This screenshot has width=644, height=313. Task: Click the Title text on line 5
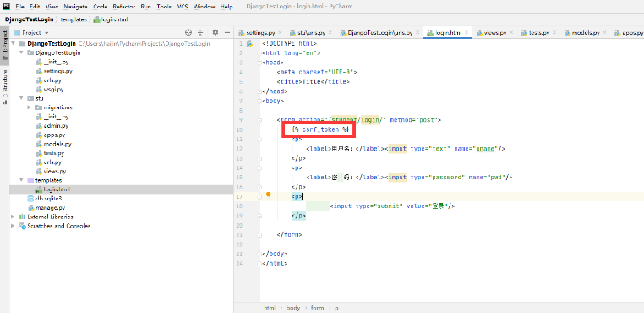(x=311, y=81)
